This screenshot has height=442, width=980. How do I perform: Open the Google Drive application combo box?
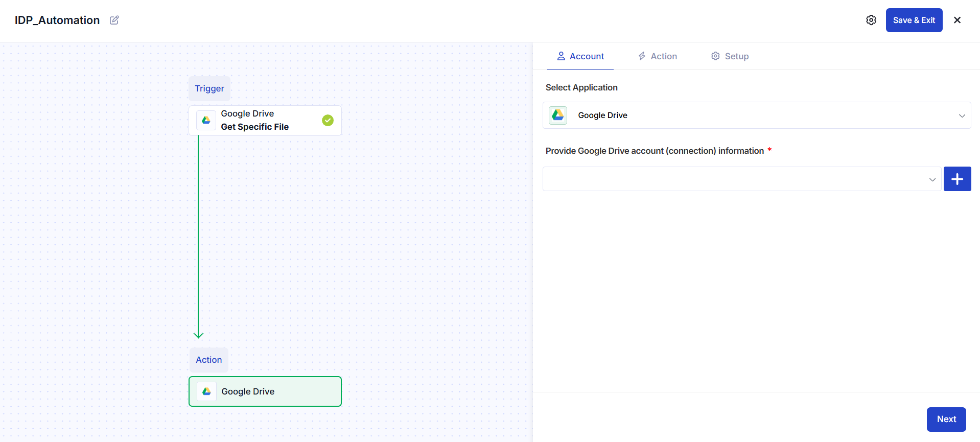pos(757,115)
